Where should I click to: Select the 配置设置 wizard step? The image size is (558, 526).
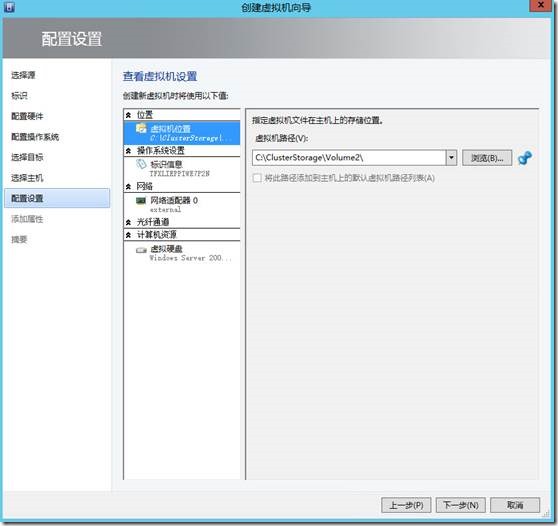pos(57,198)
